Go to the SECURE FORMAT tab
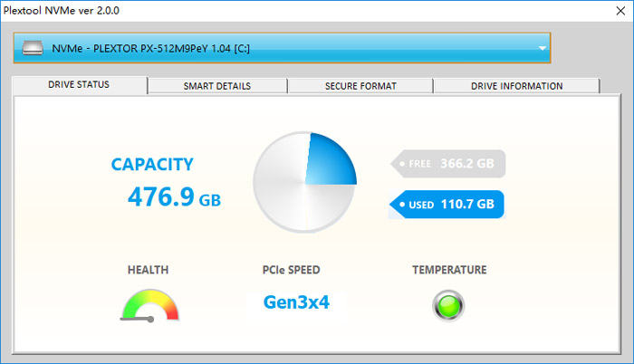The width and height of the screenshot is (634, 364). pyautogui.click(x=360, y=86)
